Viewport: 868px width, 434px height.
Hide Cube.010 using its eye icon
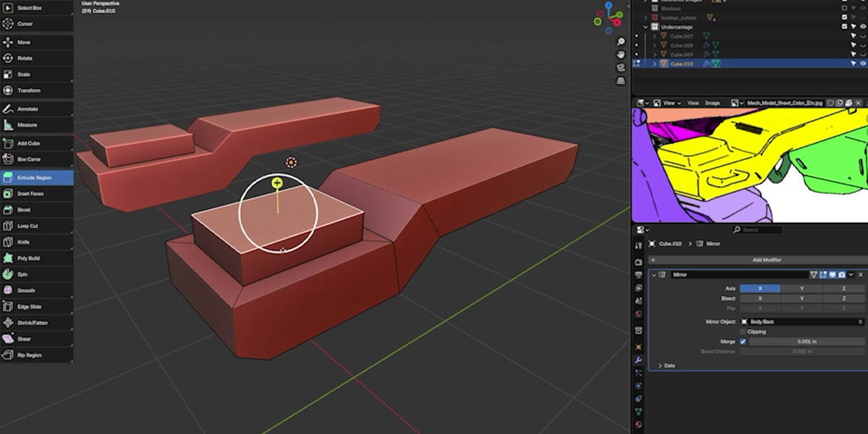click(862, 64)
